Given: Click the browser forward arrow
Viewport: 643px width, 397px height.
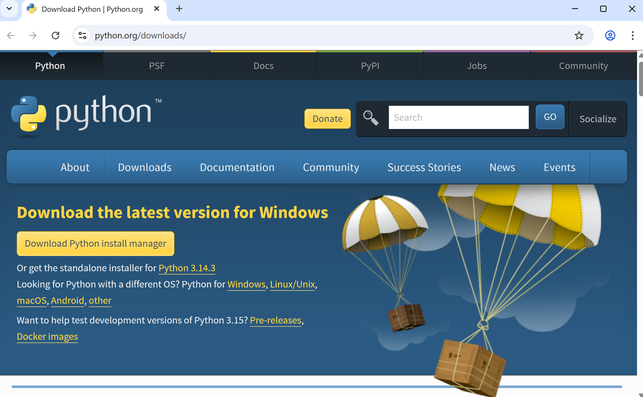Looking at the screenshot, I should (33, 36).
